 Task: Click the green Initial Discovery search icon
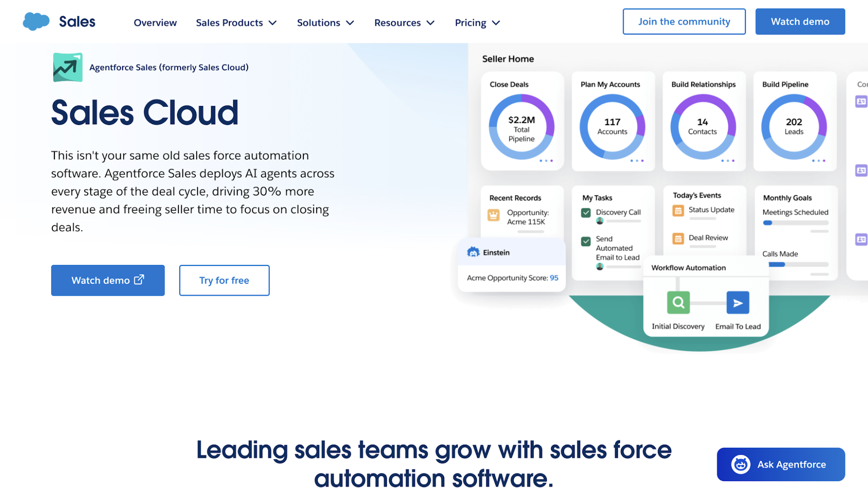click(x=678, y=302)
